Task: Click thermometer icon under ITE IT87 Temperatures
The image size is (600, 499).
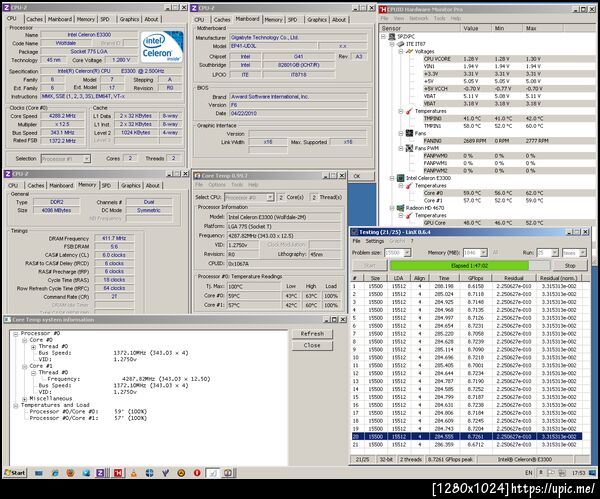Action: 409,111
